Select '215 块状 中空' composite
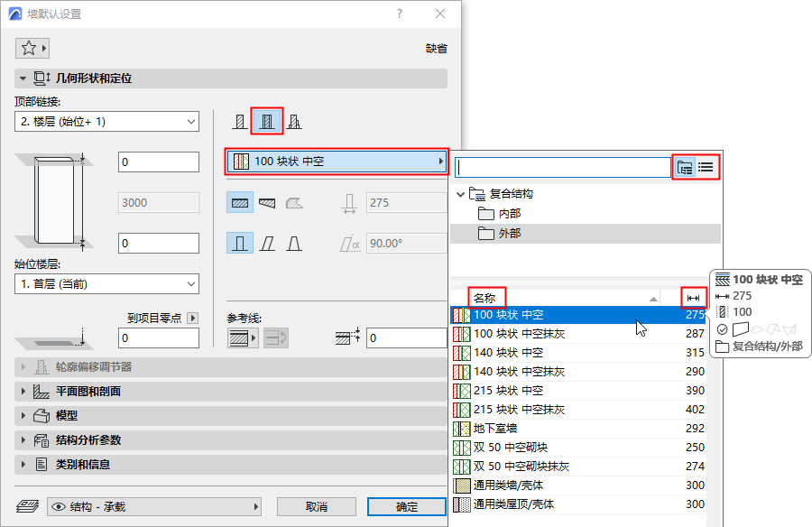This screenshot has height=527, width=812. pyautogui.click(x=578, y=391)
